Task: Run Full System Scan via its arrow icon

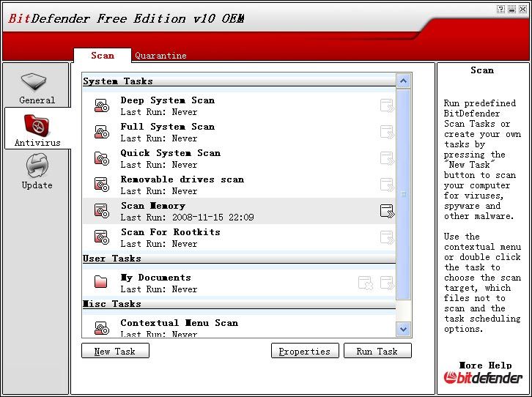Action: tap(387, 133)
